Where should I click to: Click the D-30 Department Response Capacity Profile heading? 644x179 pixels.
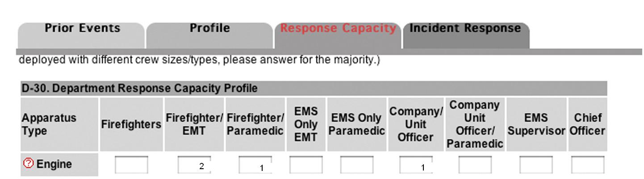[139, 89]
